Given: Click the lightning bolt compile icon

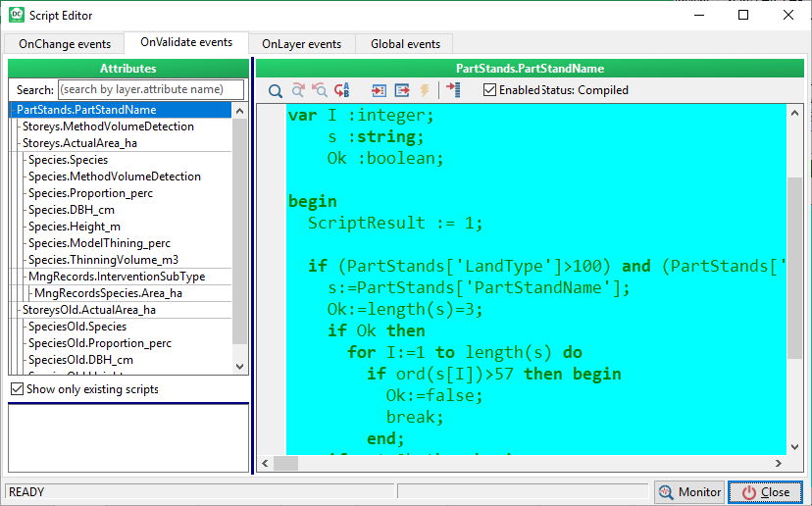Looking at the screenshot, I should [425, 90].
